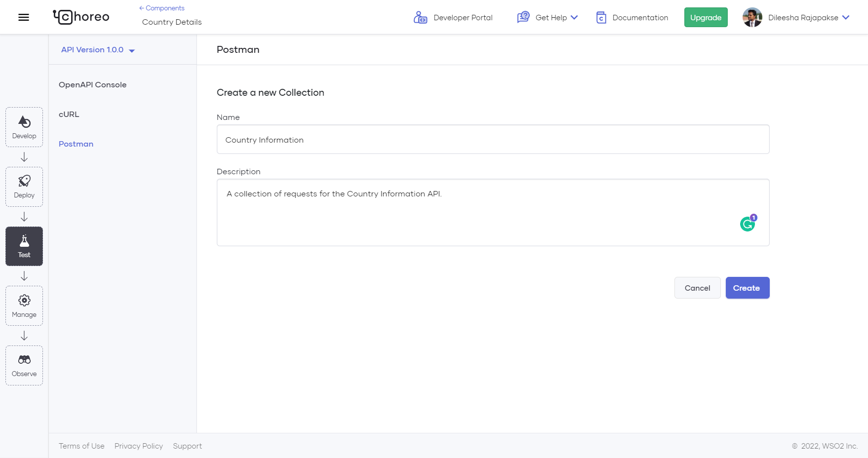Open the Developer Portal
The width and height of the screenshot is (868, 458).
(463, 18)
